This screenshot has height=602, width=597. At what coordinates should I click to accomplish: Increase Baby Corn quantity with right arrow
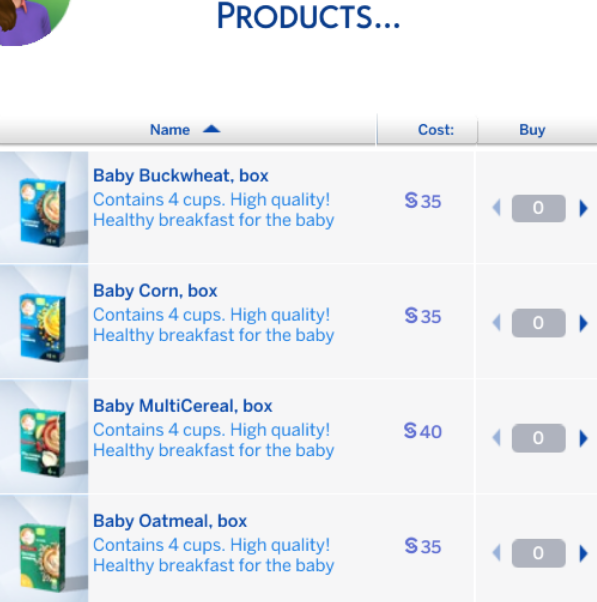click(584, 323)
